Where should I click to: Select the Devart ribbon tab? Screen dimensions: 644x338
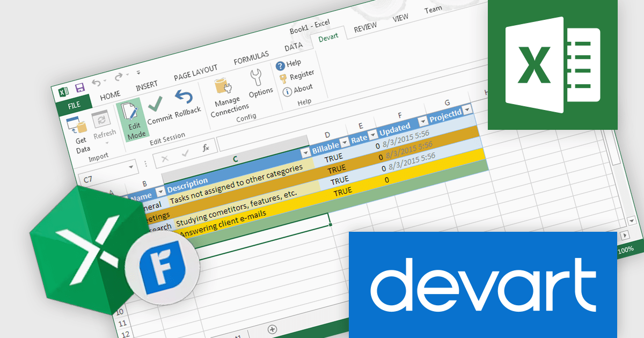(x=328, y=38)
